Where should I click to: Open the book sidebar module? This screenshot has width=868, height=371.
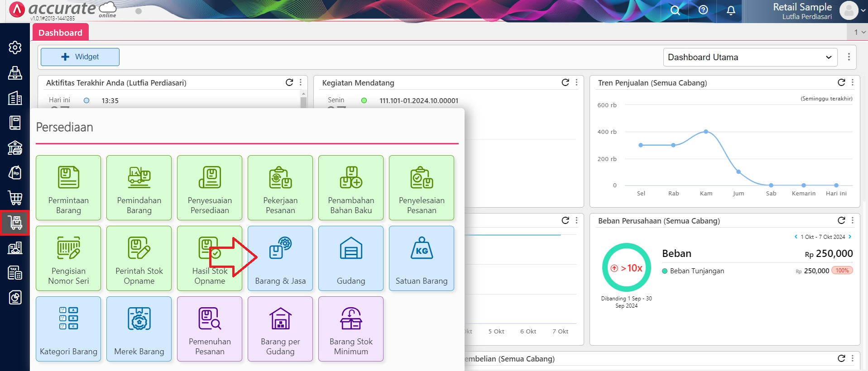point(15,123)
